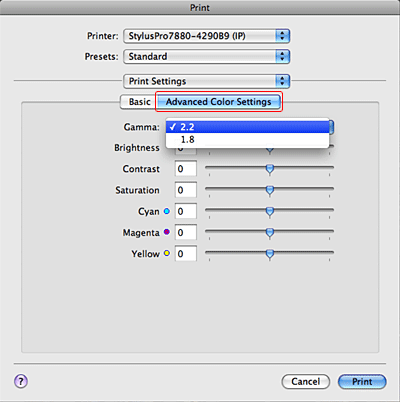Click the Cyan color dot icon
The image size is (400, 402).
pos(167,211)
